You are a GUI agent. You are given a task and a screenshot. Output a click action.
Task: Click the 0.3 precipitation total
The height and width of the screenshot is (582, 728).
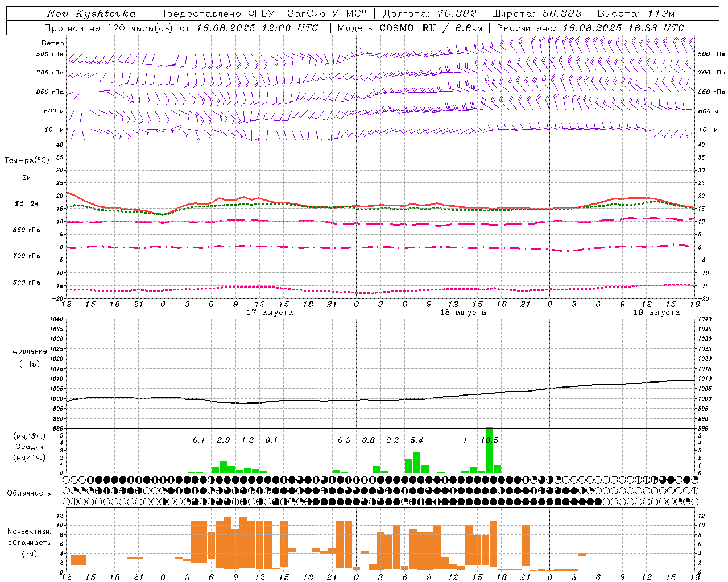pos(344,440)
